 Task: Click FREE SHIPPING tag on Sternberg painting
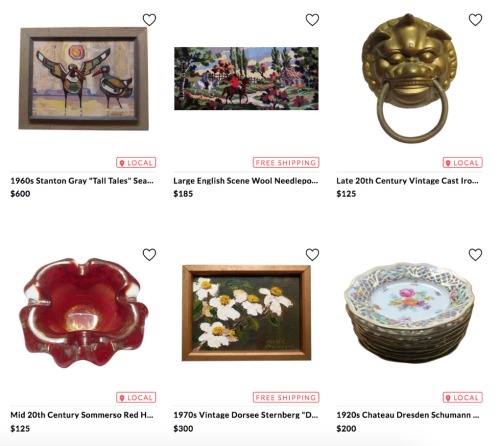(x=286, y=397)
